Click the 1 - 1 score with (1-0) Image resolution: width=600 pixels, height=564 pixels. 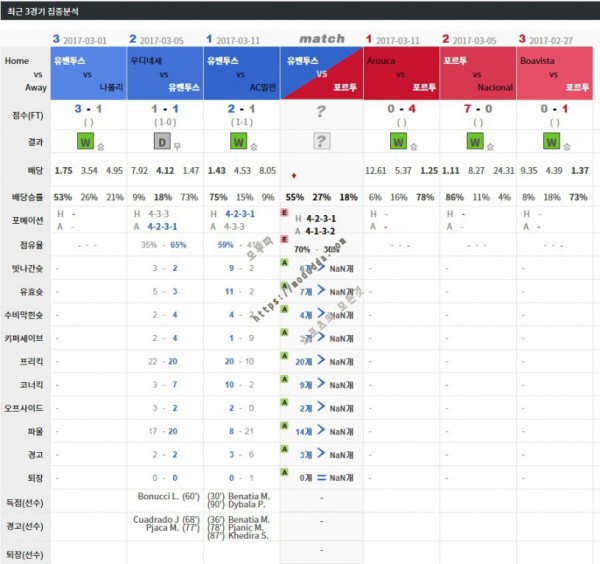165,109
